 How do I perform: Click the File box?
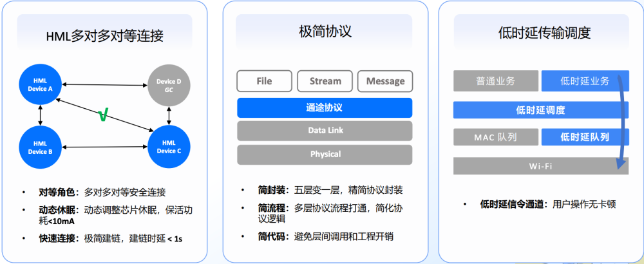pos(264,81)
